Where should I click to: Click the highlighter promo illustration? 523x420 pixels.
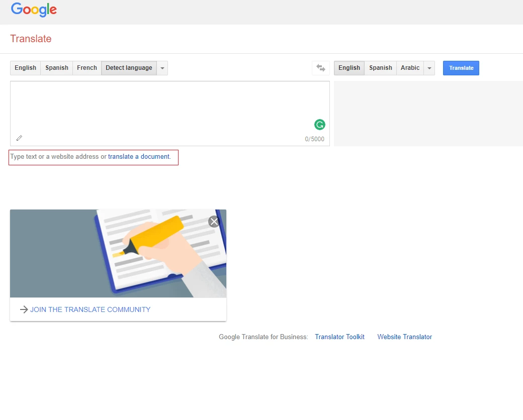point(118,253)
